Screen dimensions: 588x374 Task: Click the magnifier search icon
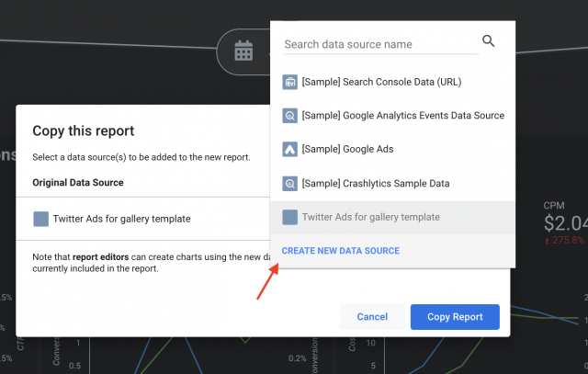point(488,41)
